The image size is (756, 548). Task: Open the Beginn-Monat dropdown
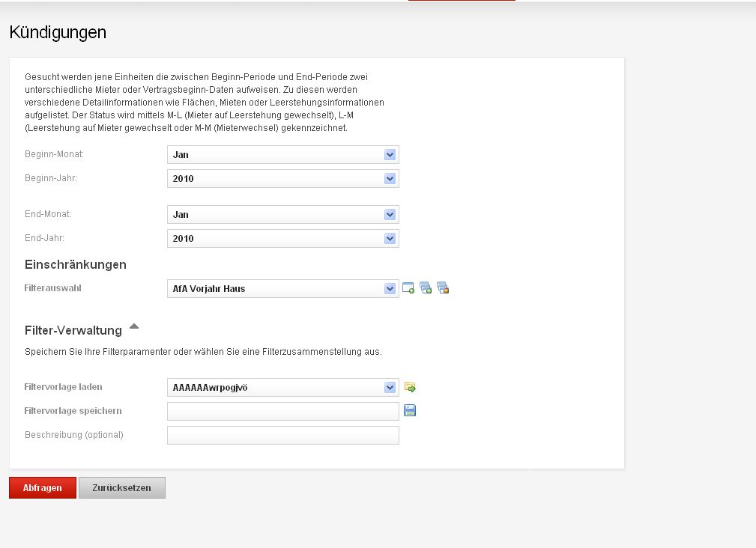point(282,154)
